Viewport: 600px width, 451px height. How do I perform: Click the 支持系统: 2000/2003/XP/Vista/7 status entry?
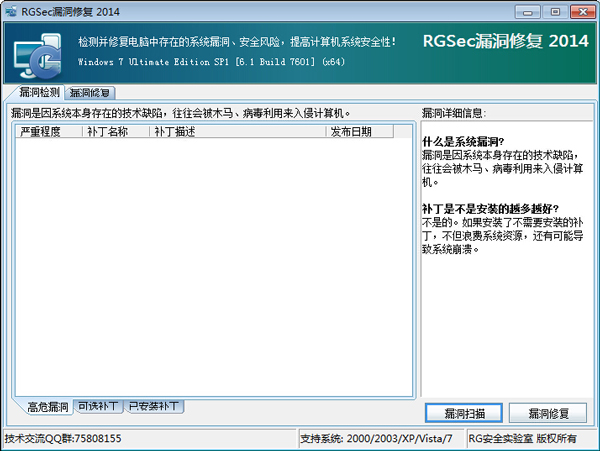[x=376, y=438]
